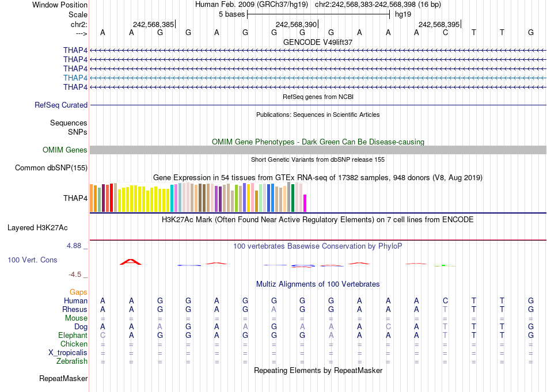Click the Multiz Alignments of 100 Vertebrates title
The image size is (547, 392).
click(x=318, y=284)
